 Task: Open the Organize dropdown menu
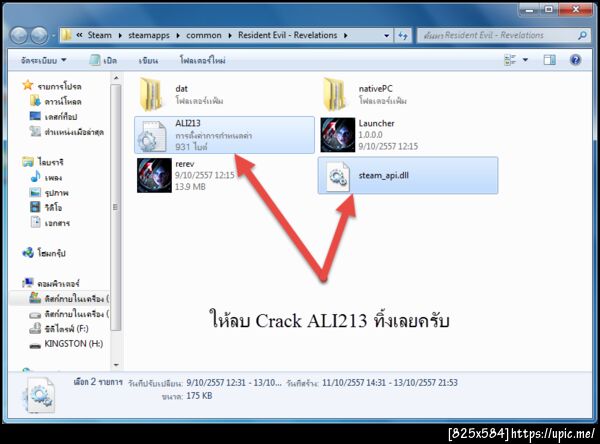44,60
